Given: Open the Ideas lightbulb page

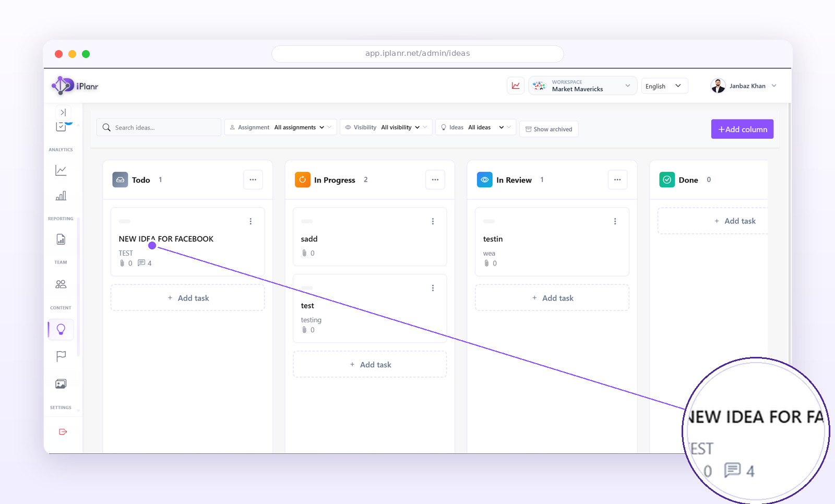Looking at the screenshot, I should click(61, 329).
